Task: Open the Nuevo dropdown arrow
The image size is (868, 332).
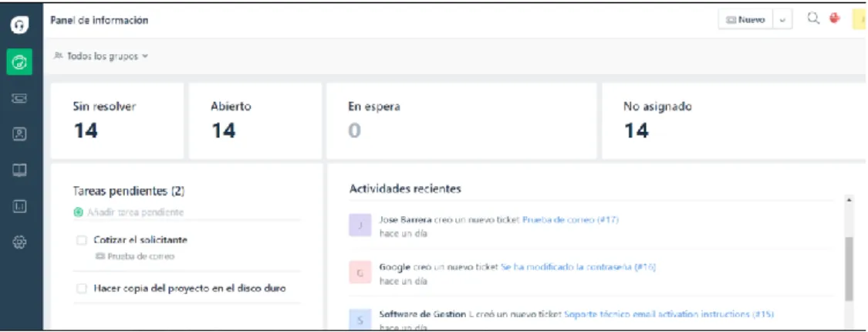Action: [782, 20]
